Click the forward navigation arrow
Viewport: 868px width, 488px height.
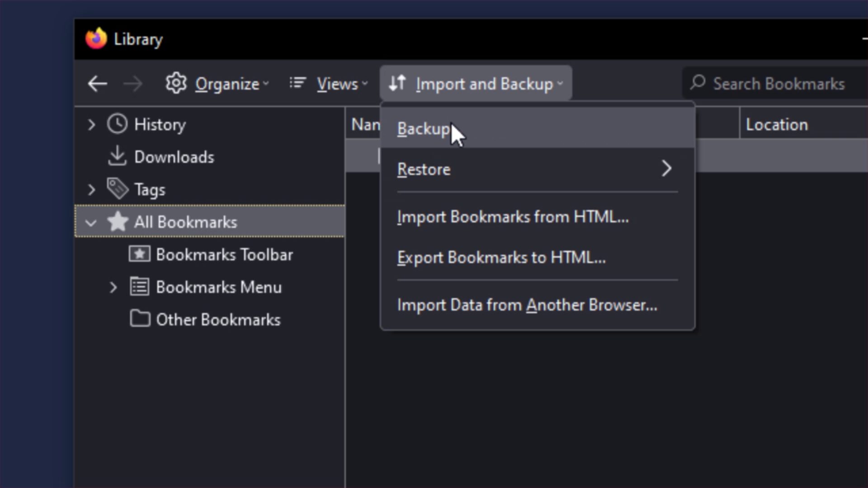pyautogui.click(x=132, y=83)
